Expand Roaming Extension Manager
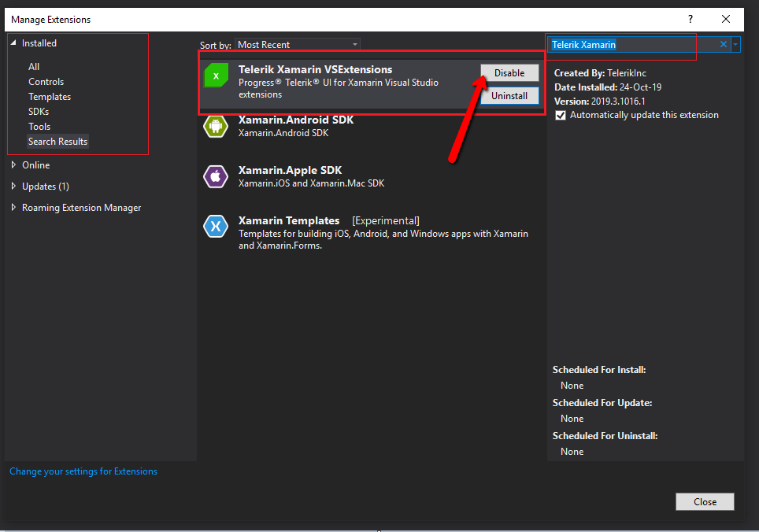Screen dimensions: 759x532 [13, 207]
